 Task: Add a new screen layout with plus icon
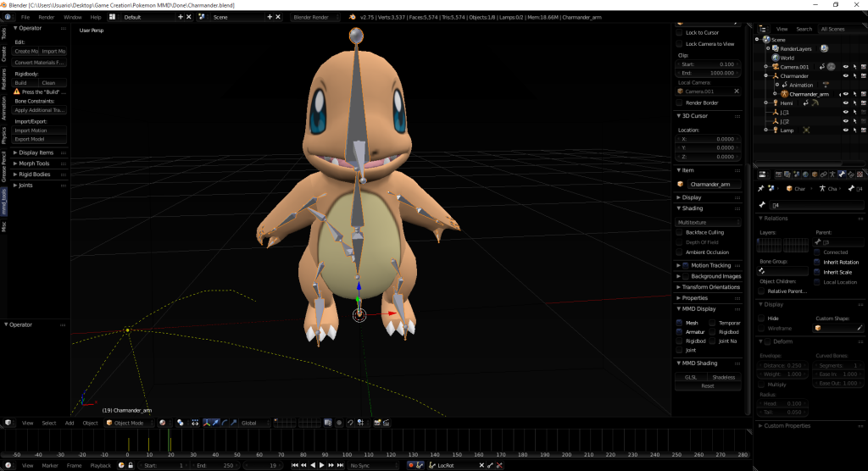pyautogui.click(x=181, y=17)
